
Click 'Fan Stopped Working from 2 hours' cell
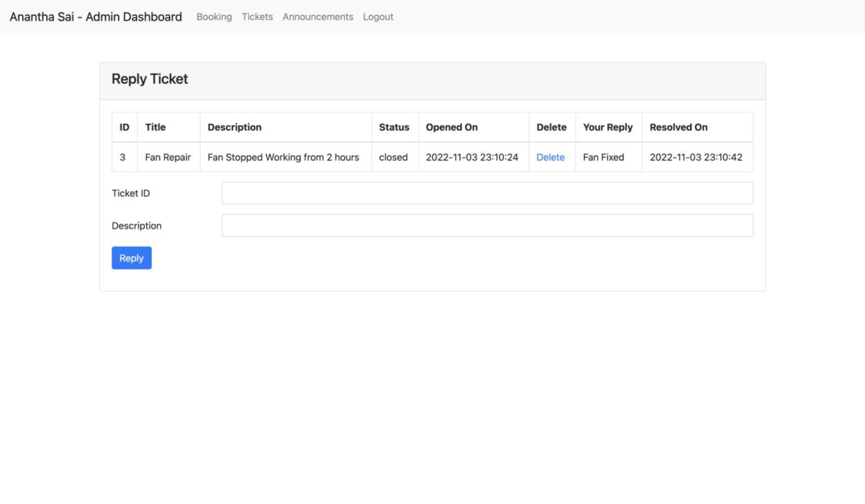tap(285, 157)
